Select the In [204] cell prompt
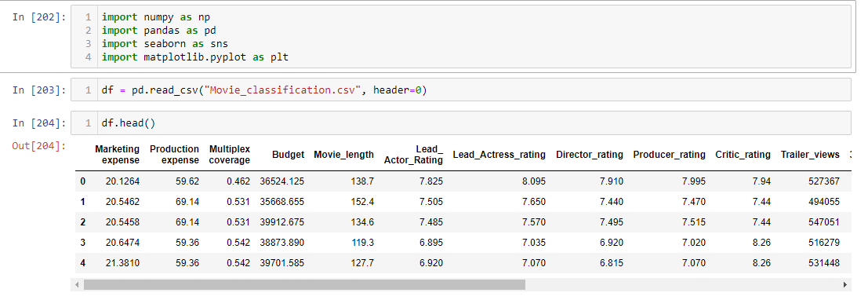Viewport: 868px width, 300px height. (x=39, y=123)
